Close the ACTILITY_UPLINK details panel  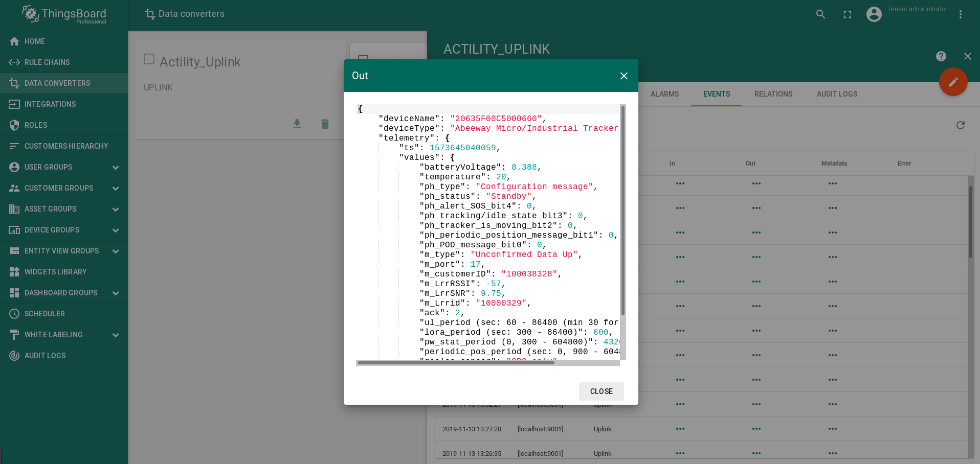967,56
